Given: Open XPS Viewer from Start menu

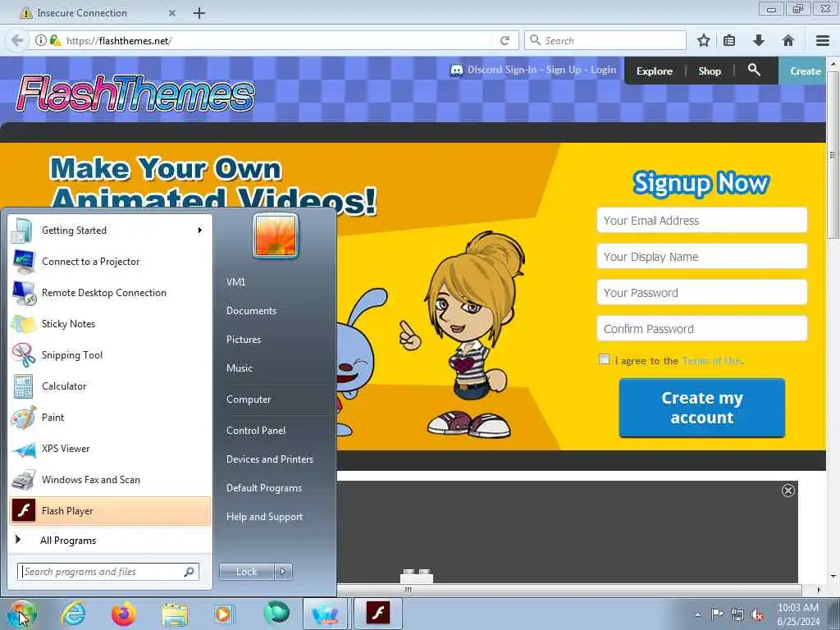Looking at the screenshot, I should point(110,449).
